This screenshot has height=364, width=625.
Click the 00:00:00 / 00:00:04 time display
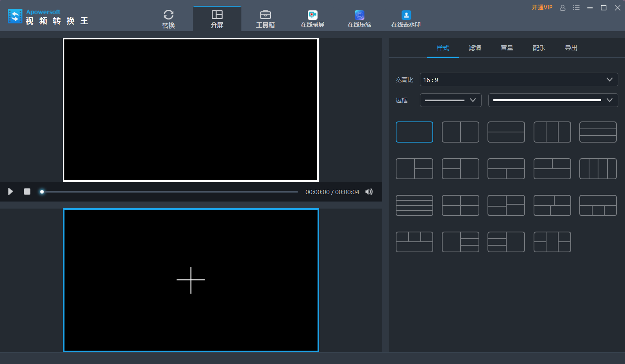click(x=332, y=192)
